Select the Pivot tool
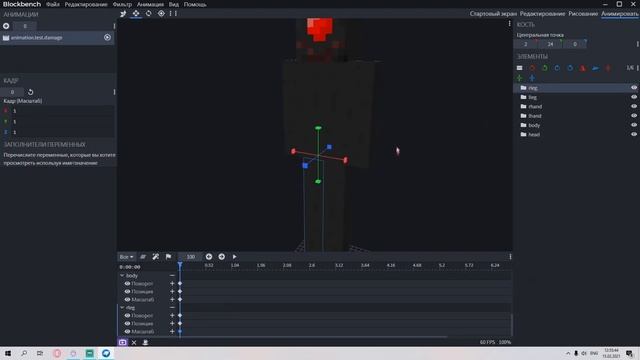This screenshot has height=360, width=640. pyautogui.click(x=161, y=13)
